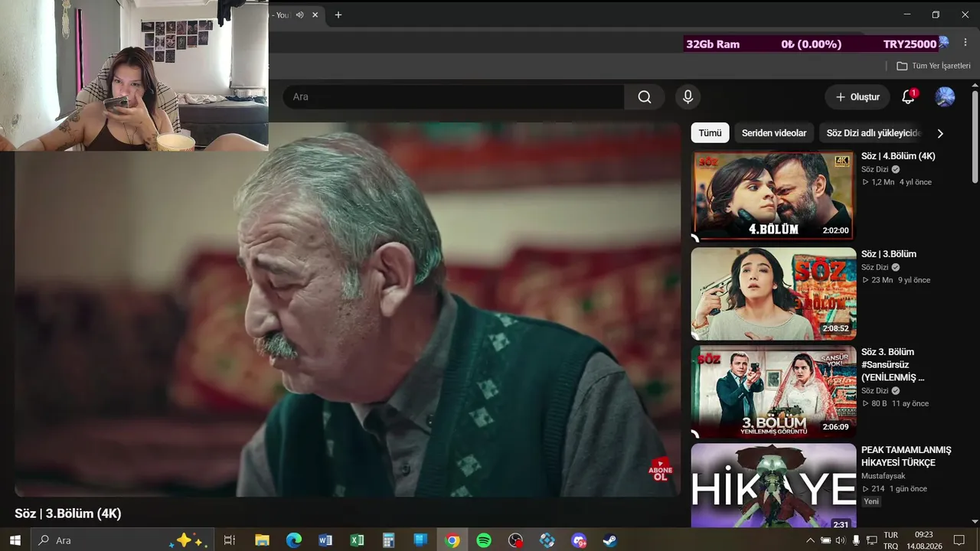This screenshot has width=980, height=551.
Task: Click the 32Gb Ram banner text
Action: tap(713, 44)
